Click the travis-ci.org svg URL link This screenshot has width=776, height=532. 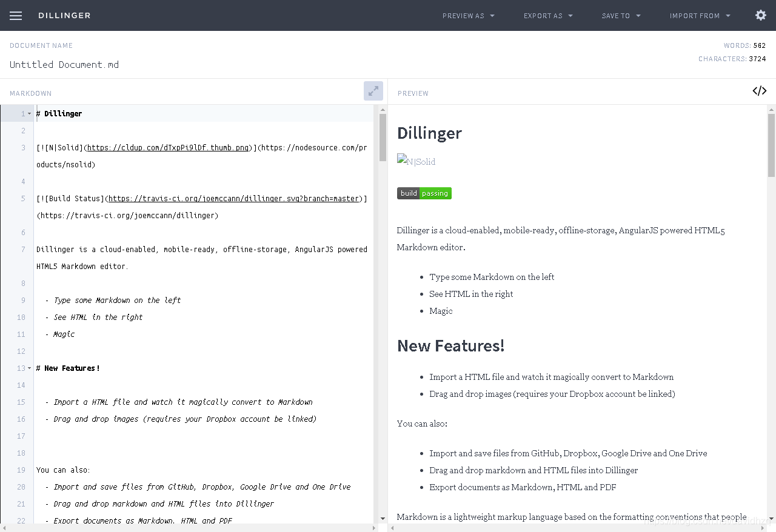233,198
